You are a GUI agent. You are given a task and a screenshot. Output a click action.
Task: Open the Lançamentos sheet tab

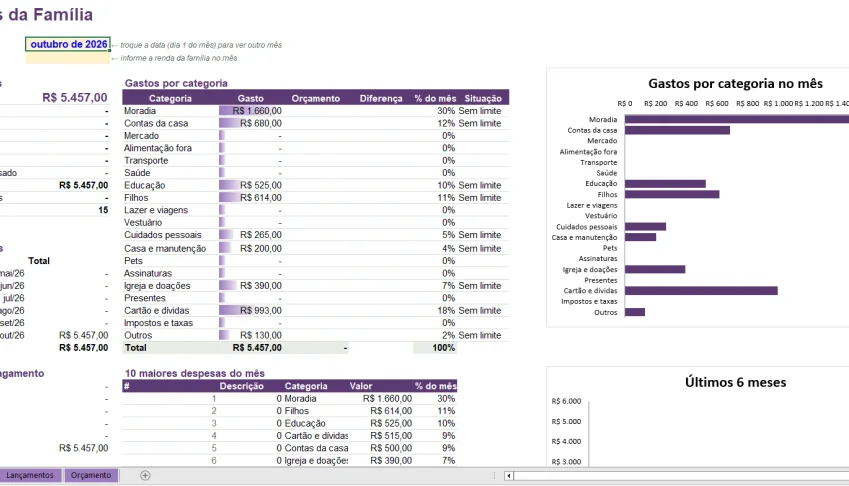30,475
